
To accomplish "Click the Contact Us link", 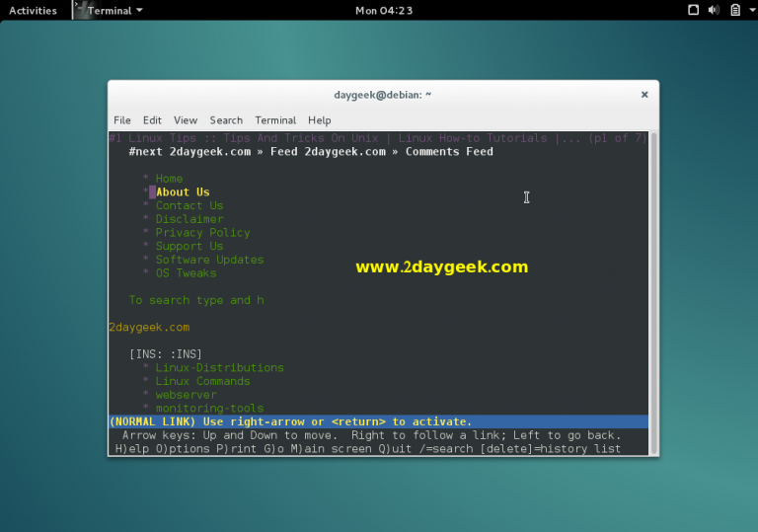I will pyautogui.click(x=189, y=205).
